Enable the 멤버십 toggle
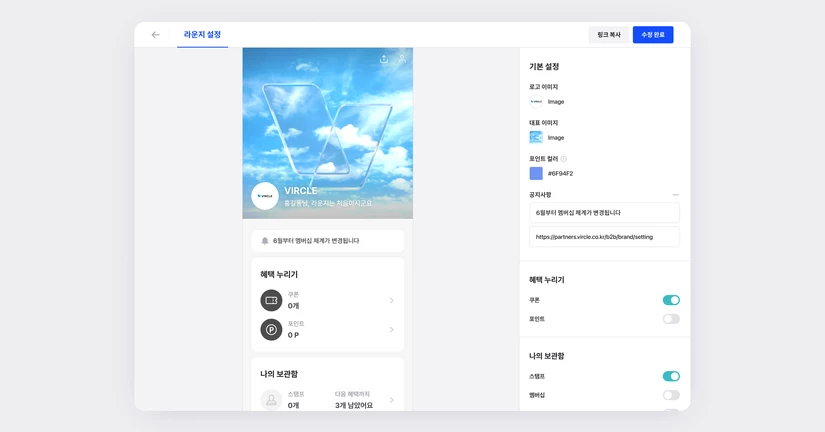825x432 pixels. pyautogui.click(x=671, y=395)
